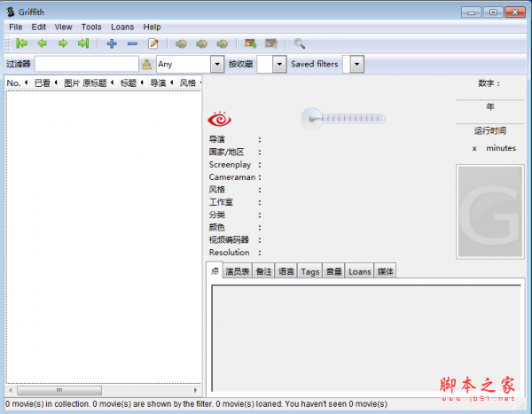Click the first greyed loan toolbar icon

coord(181,43)
